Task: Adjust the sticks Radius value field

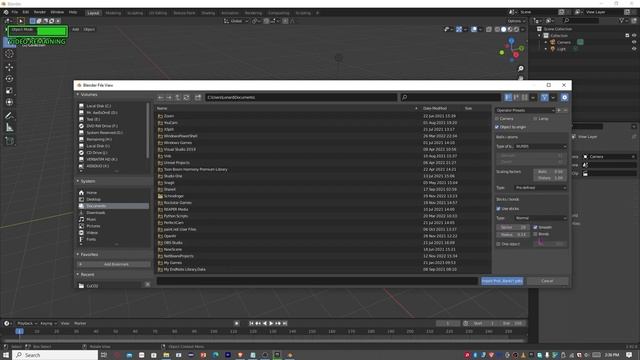Action: pyautogui.click(x=513, y=235)
